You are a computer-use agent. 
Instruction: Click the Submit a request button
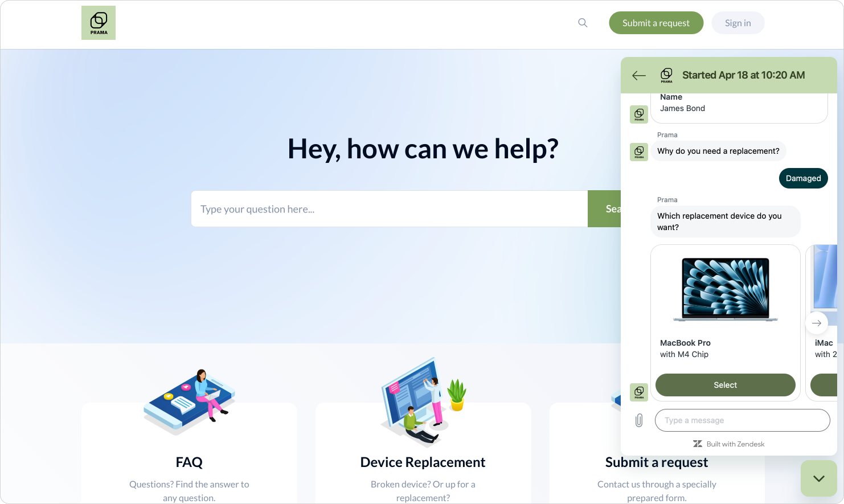coord(656,23)
